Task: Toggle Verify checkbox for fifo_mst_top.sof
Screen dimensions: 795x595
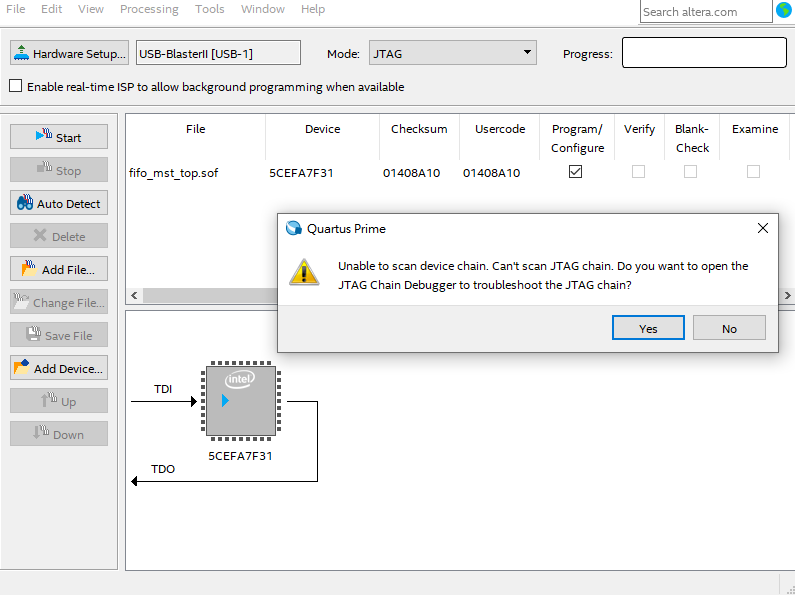Action: pos(638,172)
